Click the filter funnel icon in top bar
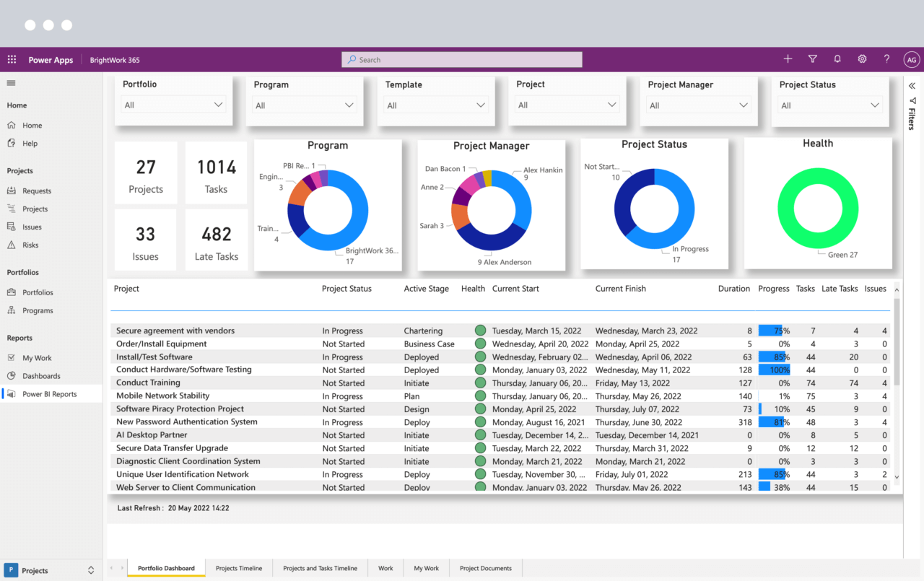Viewport: 924px width, 581px height. (x=812, y=59)
